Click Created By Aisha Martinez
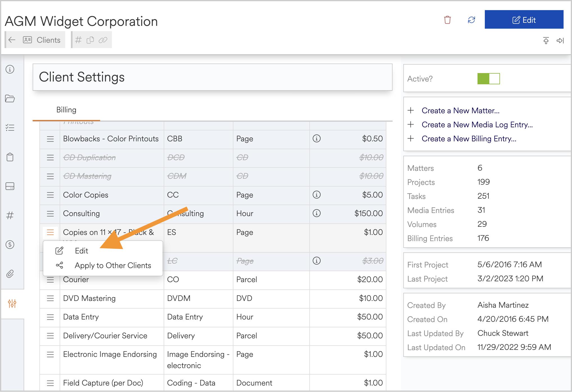This screenshot has width=572, height=392. coord(503,305)
